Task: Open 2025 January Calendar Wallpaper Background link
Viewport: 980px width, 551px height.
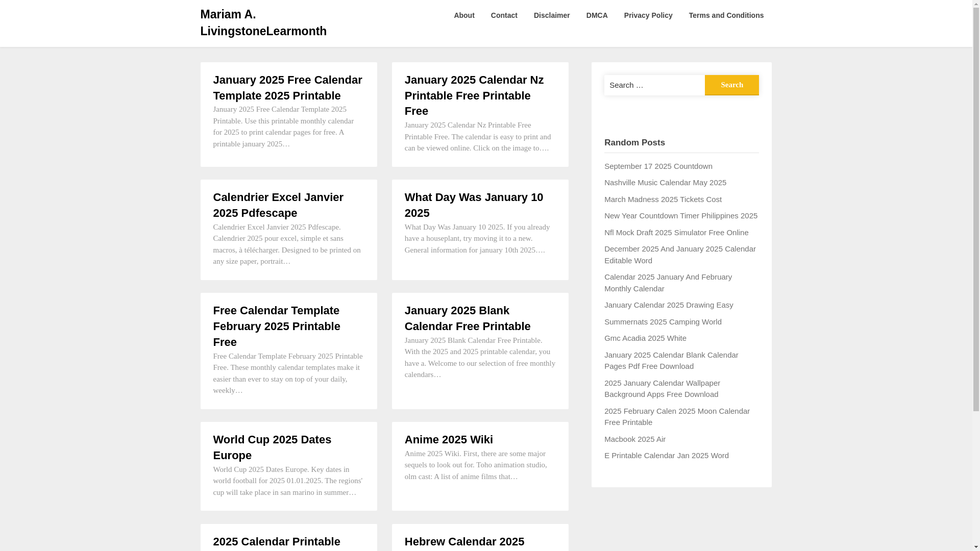Action: tap(662, 389)
